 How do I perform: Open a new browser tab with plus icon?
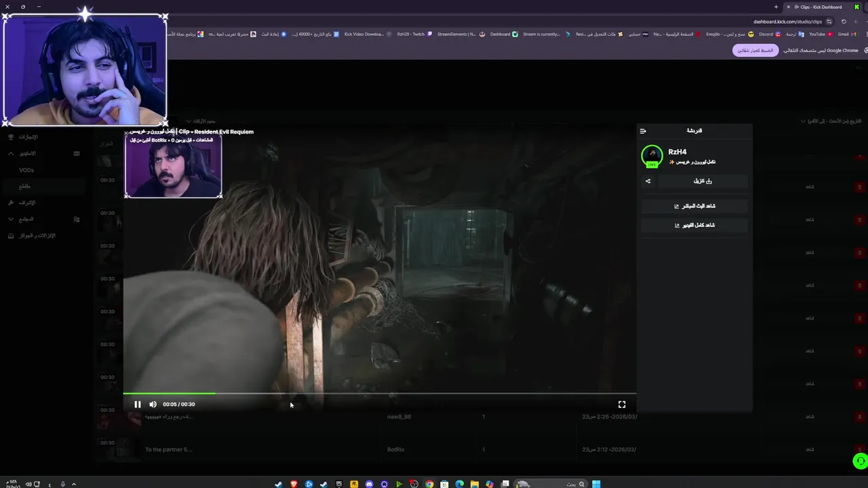point(776,7)
